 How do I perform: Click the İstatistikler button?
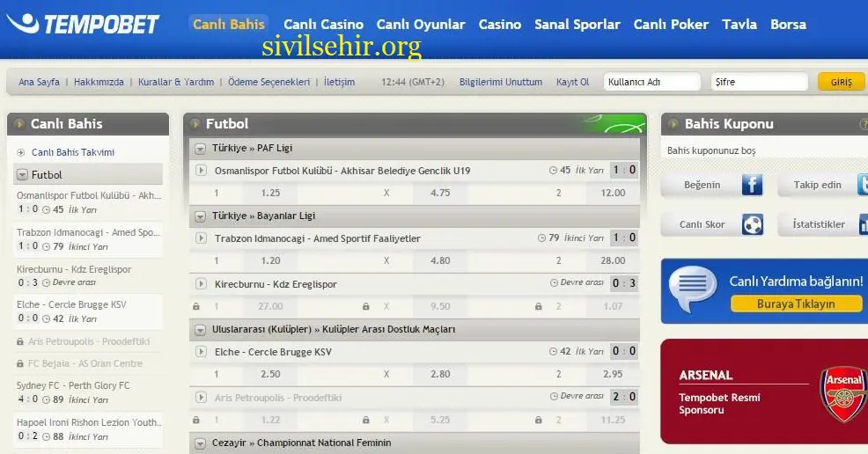(822, 224)
